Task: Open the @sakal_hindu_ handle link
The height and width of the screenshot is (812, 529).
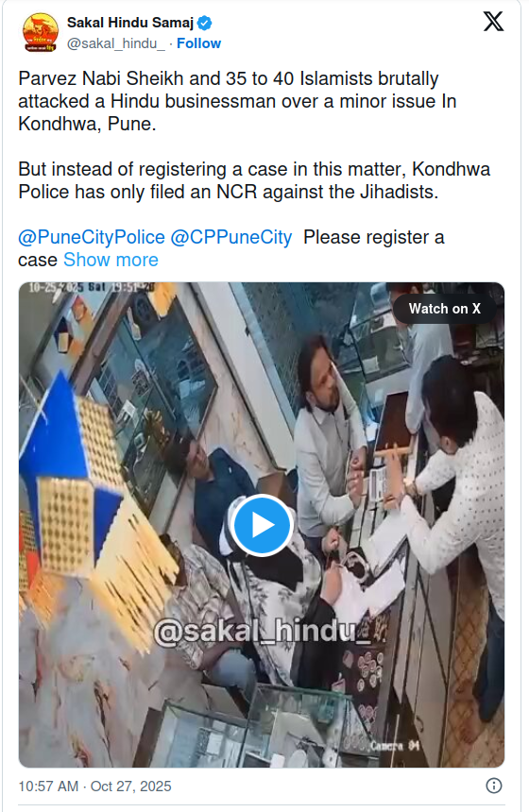Action: tap(116, 43)
